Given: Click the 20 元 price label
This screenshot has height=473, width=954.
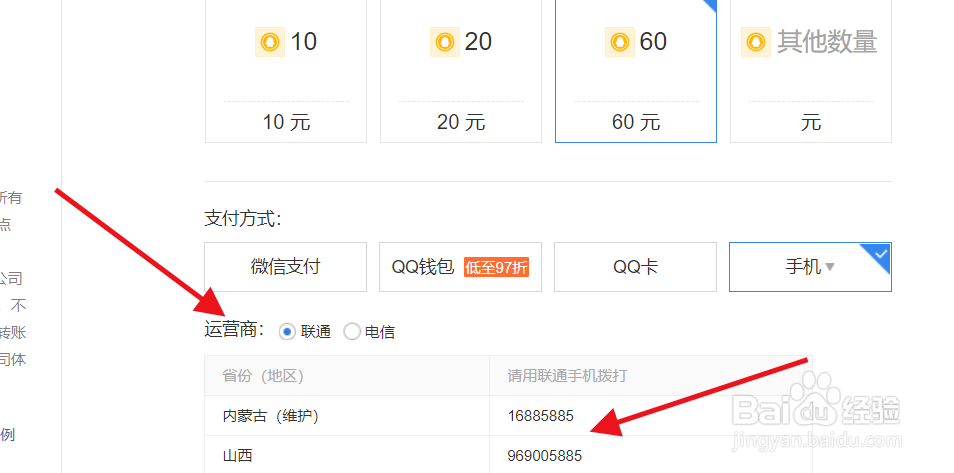Looking at the screenshot, I should (x=461, y=122).
